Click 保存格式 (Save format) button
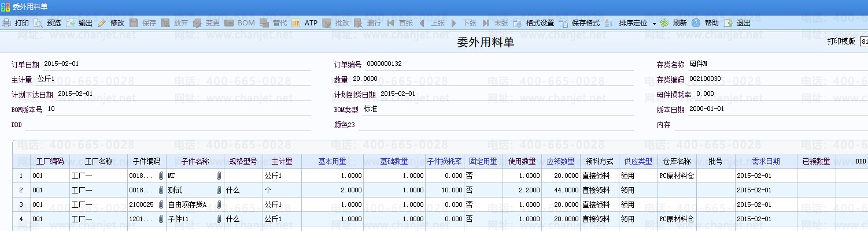The width and height of the screenshot is (868, 231). [563, 23]
